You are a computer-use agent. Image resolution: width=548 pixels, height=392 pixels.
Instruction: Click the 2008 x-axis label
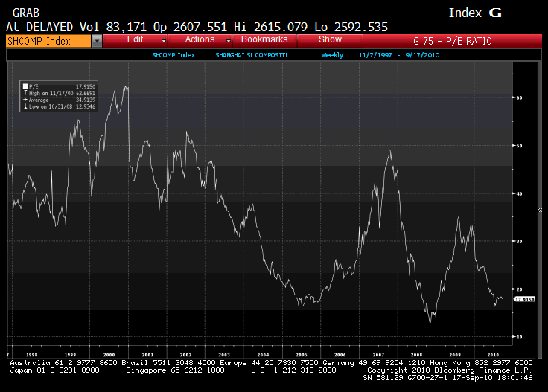click(x=417, y=355)
